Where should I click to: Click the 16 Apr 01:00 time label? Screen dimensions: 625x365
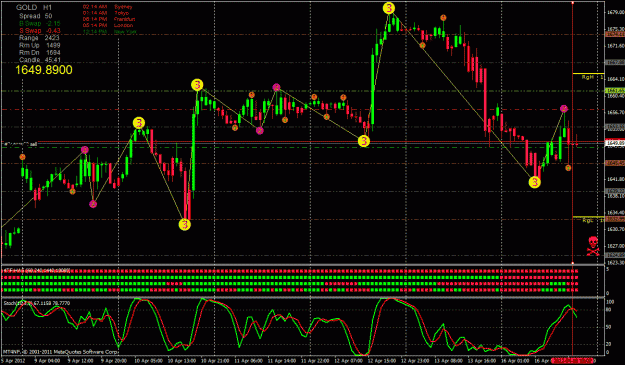516,361
